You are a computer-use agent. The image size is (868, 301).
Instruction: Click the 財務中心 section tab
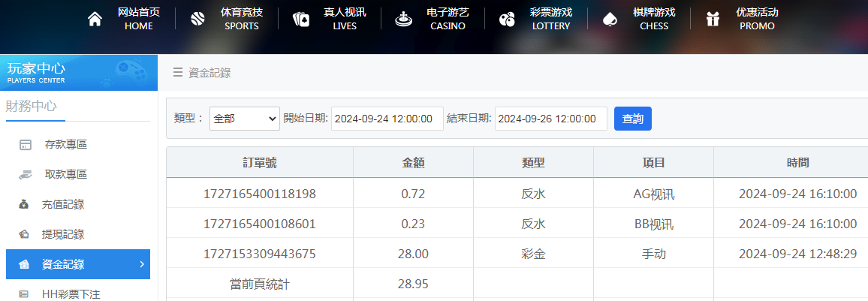(32, 106)
